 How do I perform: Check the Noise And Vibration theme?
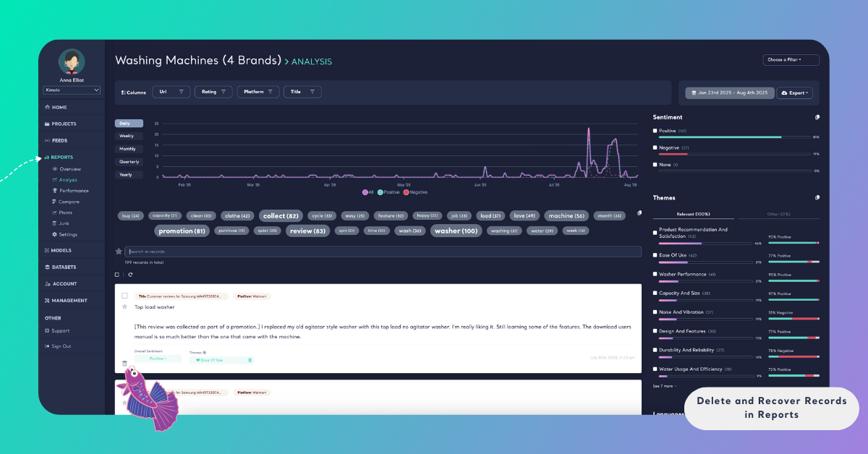coord(655,312)
